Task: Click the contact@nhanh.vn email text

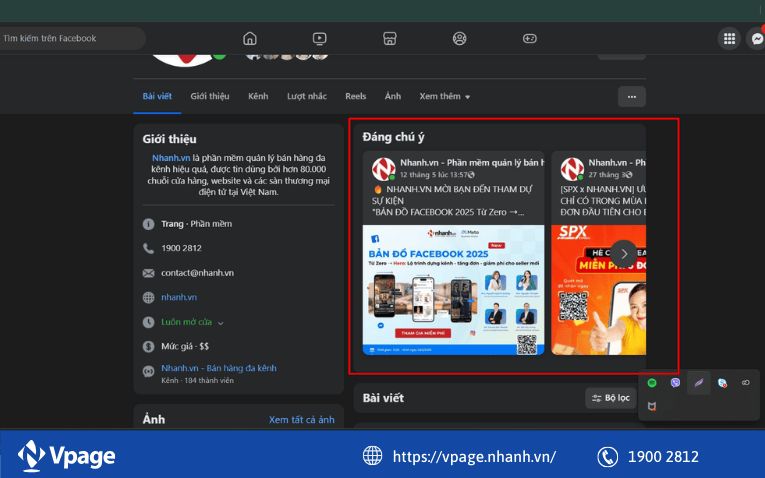Action: pyautogui.click(x=198, y=273)
